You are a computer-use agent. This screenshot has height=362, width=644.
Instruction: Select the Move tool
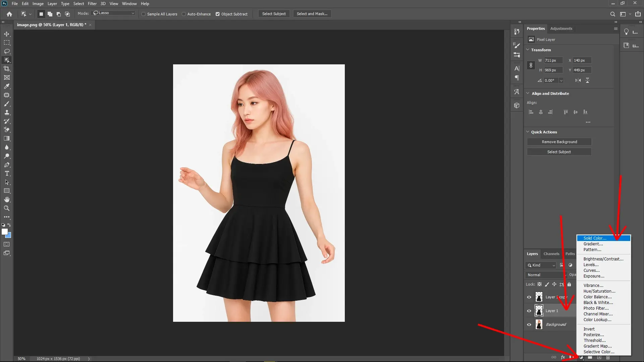click(x=7, y=34)
